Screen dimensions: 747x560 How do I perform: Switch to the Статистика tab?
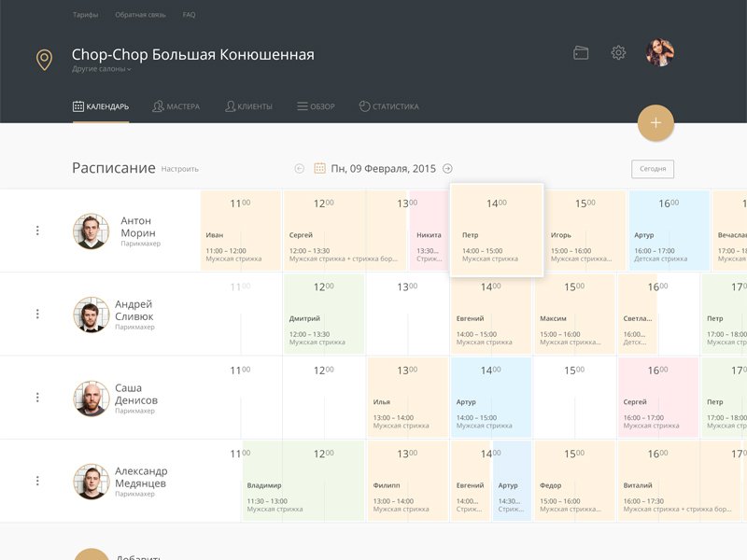[388, 106]
